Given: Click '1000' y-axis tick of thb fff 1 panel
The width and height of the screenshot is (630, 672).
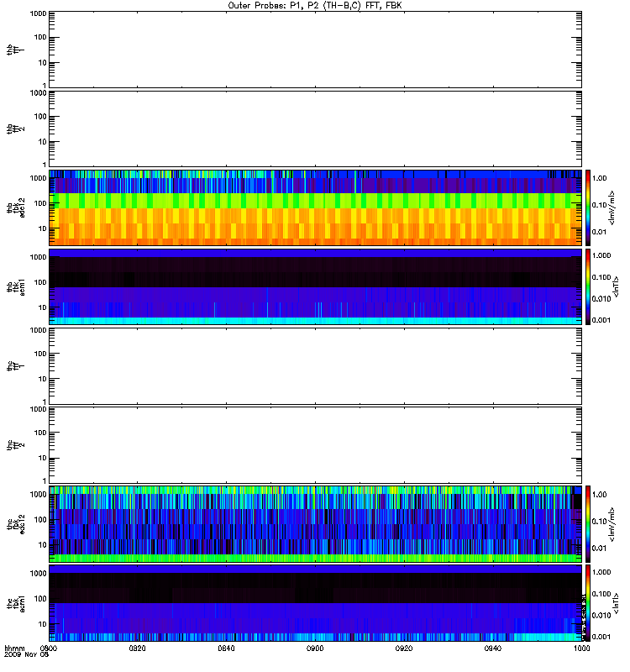Looking at the screenshot, I should pos(38,13).
